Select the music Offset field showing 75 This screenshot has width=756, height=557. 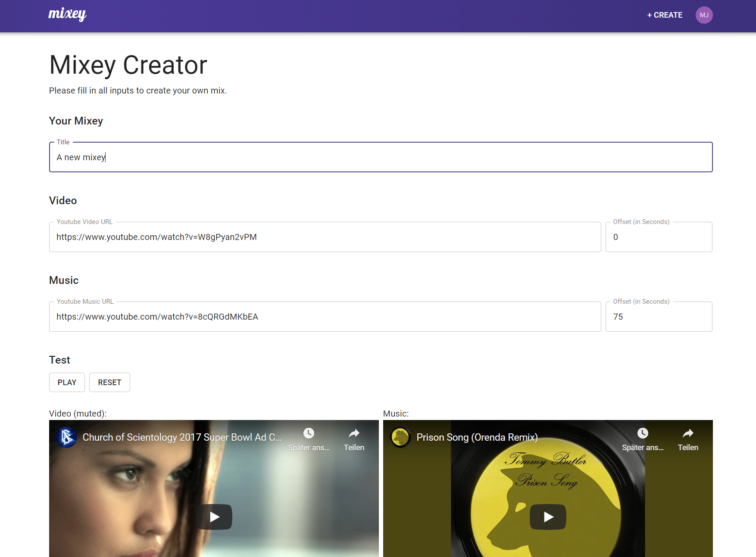click(659, 317)
